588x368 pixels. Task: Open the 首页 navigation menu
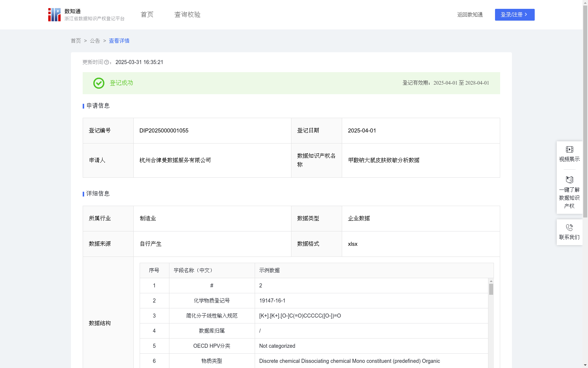tap(147, 15)
